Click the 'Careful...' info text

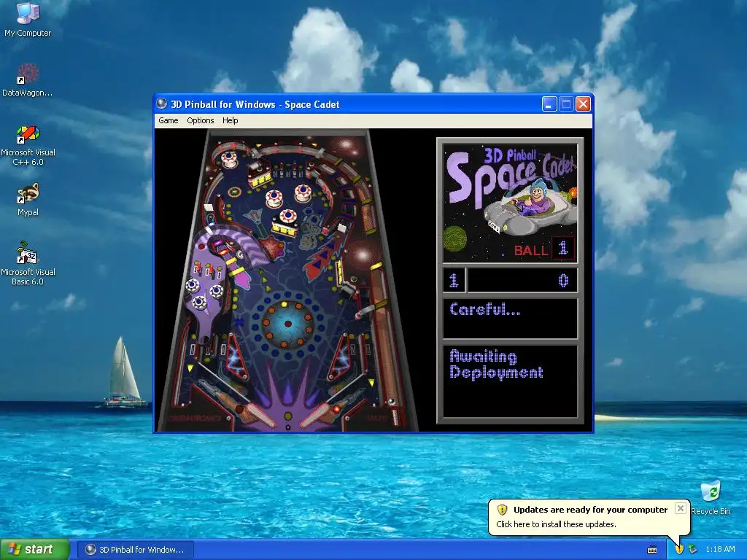point(485,309)
